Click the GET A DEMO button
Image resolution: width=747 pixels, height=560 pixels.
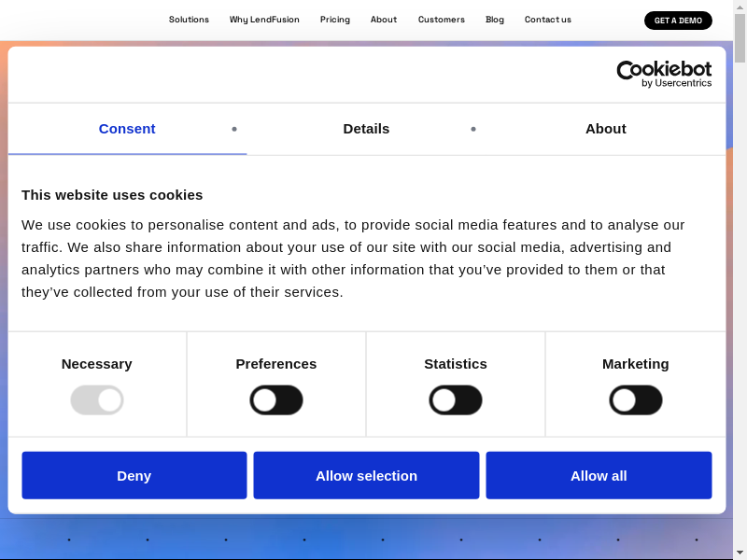click(678, 21)
